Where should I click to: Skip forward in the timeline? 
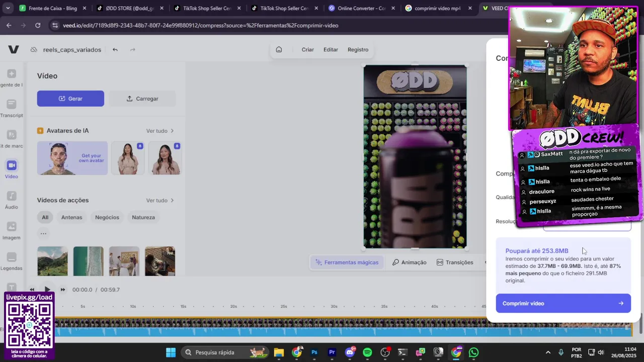(63, 290)
